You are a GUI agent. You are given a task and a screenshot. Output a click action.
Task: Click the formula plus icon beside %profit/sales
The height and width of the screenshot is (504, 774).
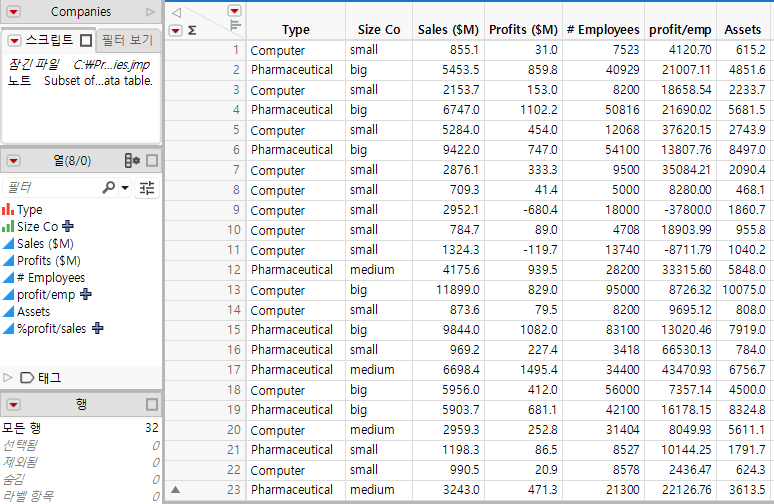click(98, 328)
